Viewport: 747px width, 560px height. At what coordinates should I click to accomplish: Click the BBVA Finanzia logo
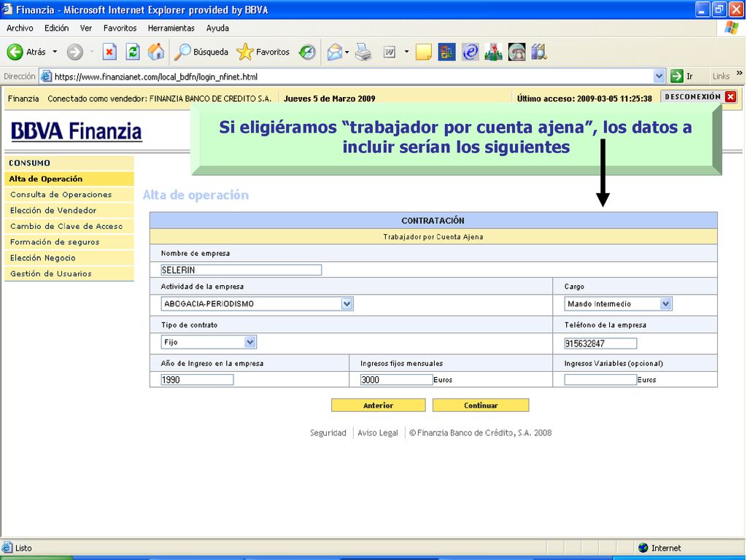(76, 131)
